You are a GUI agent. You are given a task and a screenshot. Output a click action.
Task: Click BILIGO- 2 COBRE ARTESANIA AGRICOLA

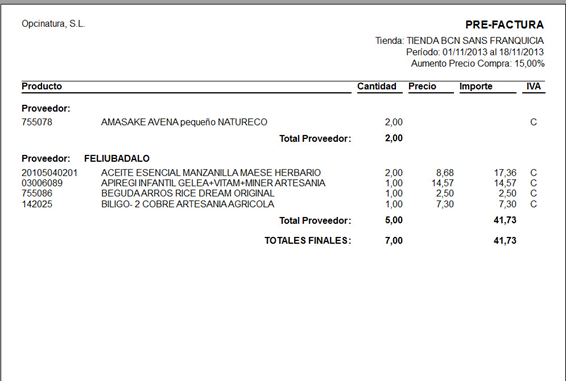pos(188,204)
